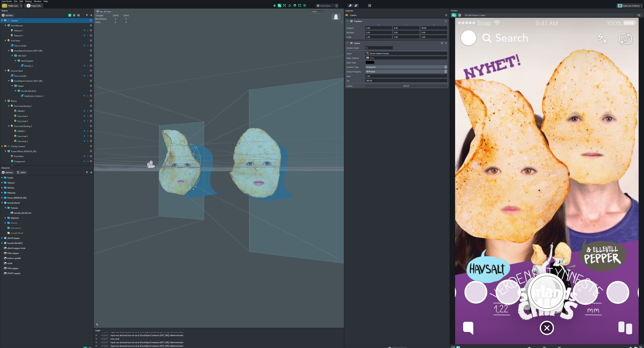Collapse the Transform component section
Screen dimensions: 644x348
click(347, 21)
